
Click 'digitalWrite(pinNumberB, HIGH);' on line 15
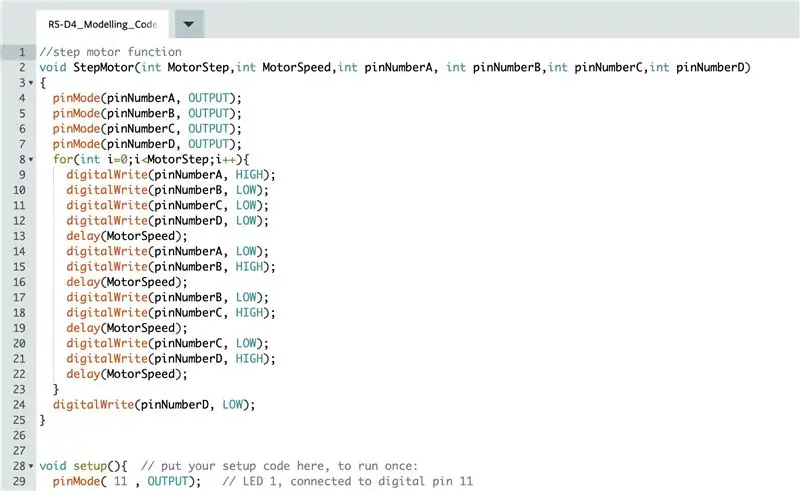pos(170,266)
